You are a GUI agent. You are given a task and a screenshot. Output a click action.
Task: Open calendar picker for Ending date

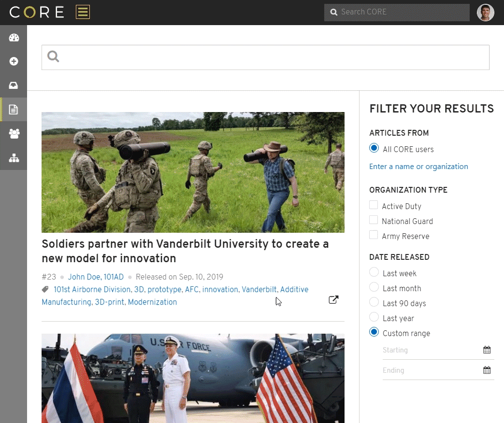point(487,370)
